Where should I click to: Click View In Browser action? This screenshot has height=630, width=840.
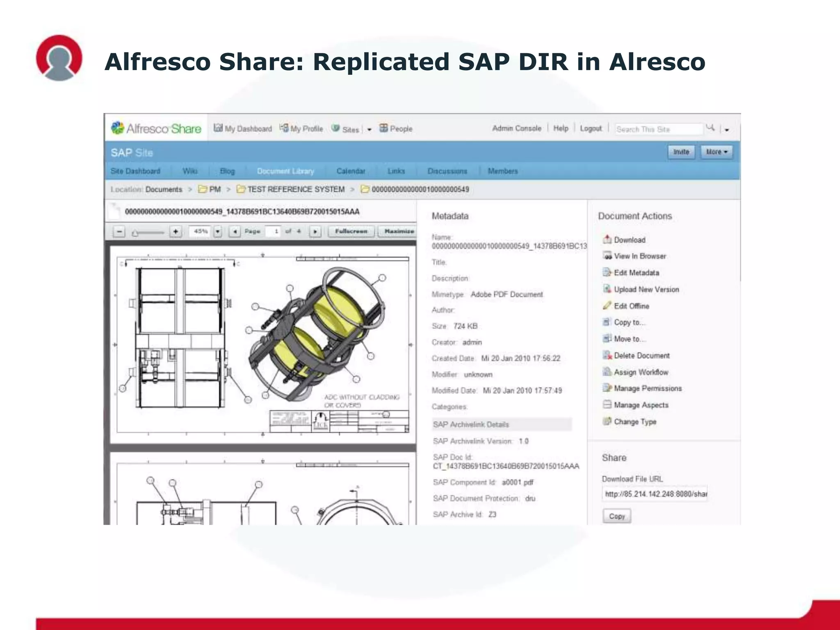pyautogui.click(x=635, y=256)
